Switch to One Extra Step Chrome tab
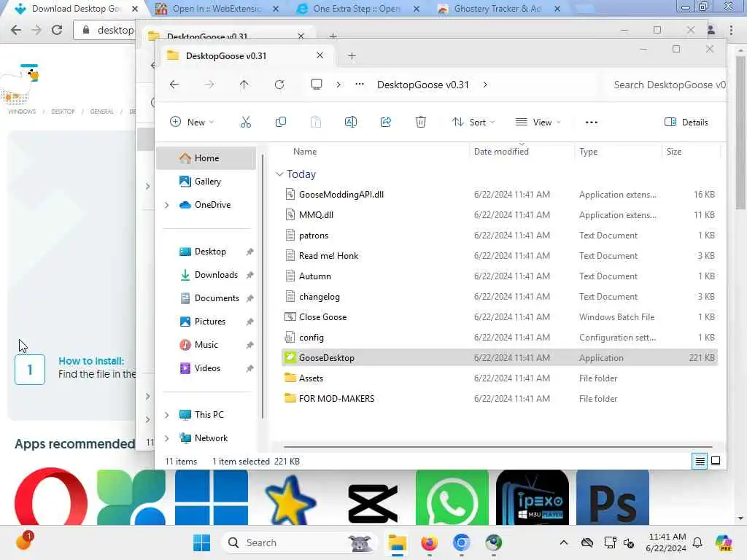This screenshot has height=560, width=747. click(357, 9)
